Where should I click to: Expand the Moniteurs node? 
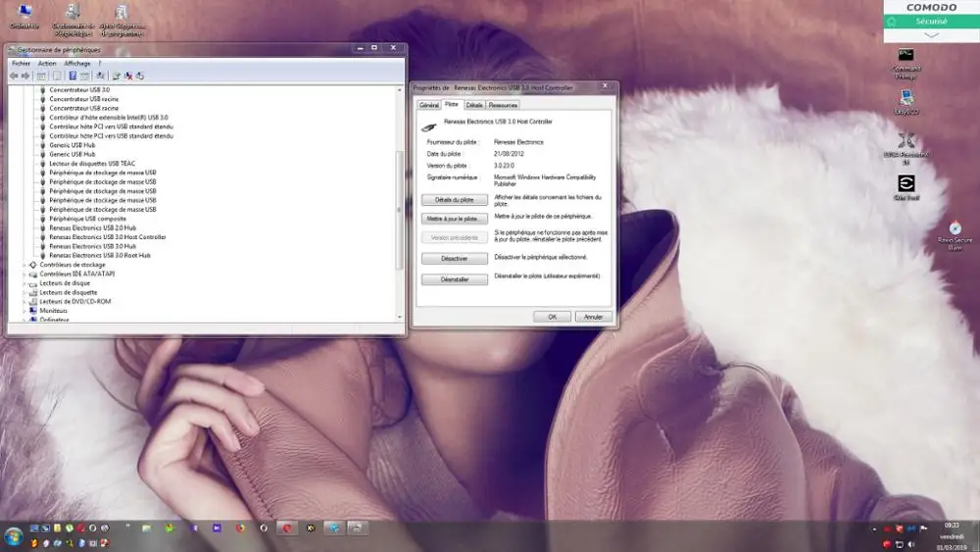coord(24,312)
